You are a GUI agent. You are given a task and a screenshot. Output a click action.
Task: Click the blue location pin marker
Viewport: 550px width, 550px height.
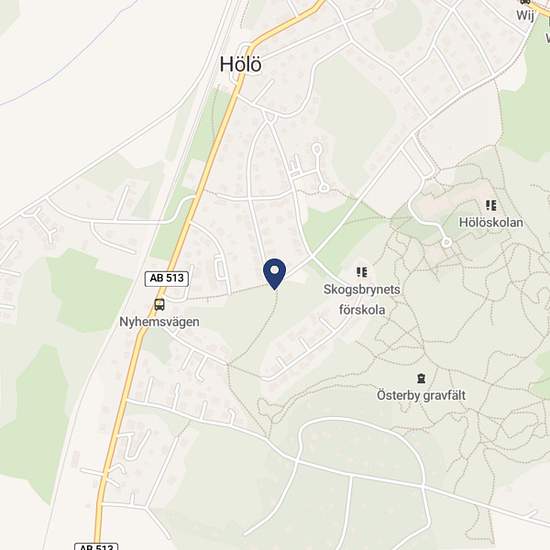point(275,274)
